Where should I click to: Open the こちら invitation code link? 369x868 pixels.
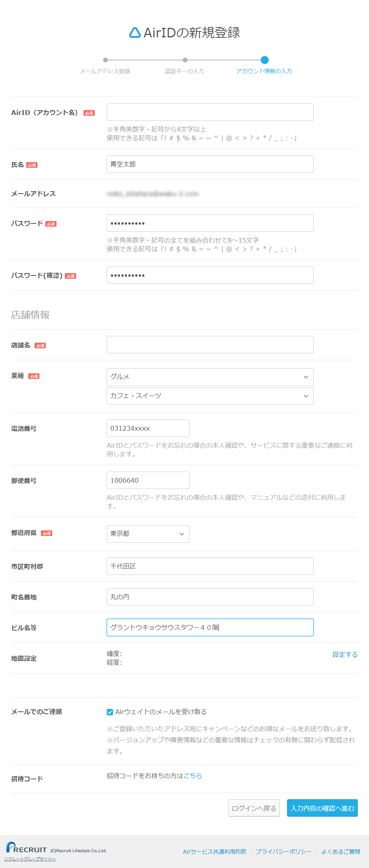[x=193, y=776]
